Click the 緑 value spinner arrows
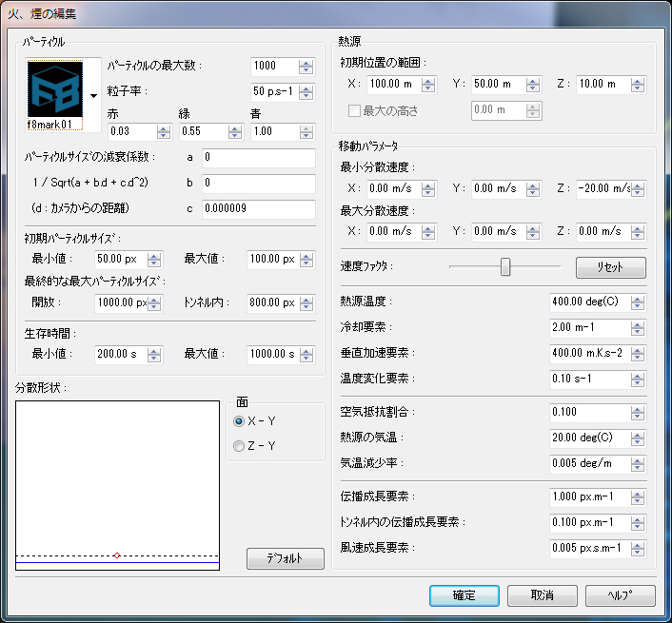Image resolution: width=672 pixels, height=623 pixels. coord(235,132)
